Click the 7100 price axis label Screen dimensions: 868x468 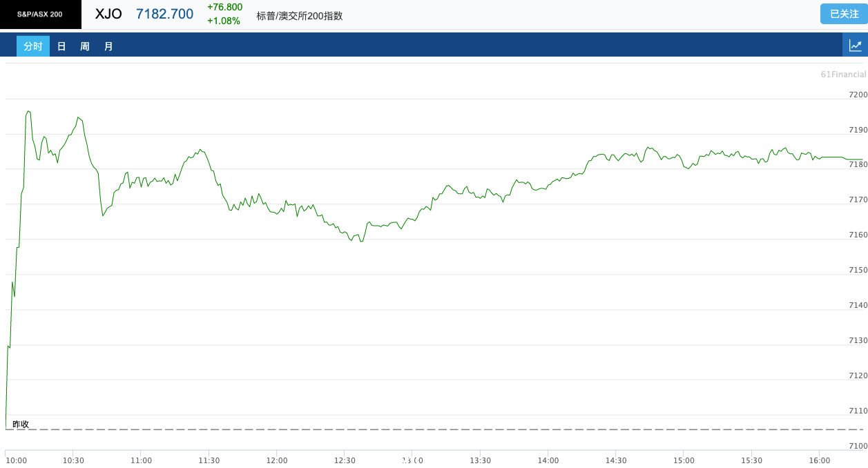click(857, 446)
